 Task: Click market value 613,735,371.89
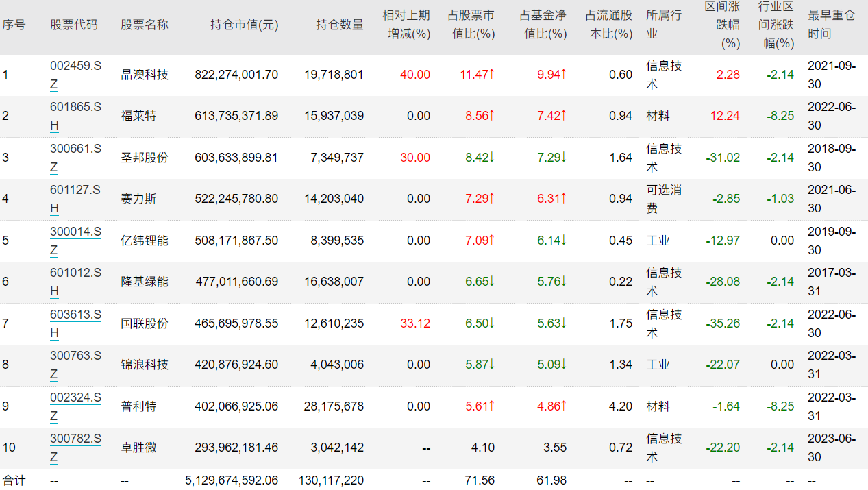[236, 116]
